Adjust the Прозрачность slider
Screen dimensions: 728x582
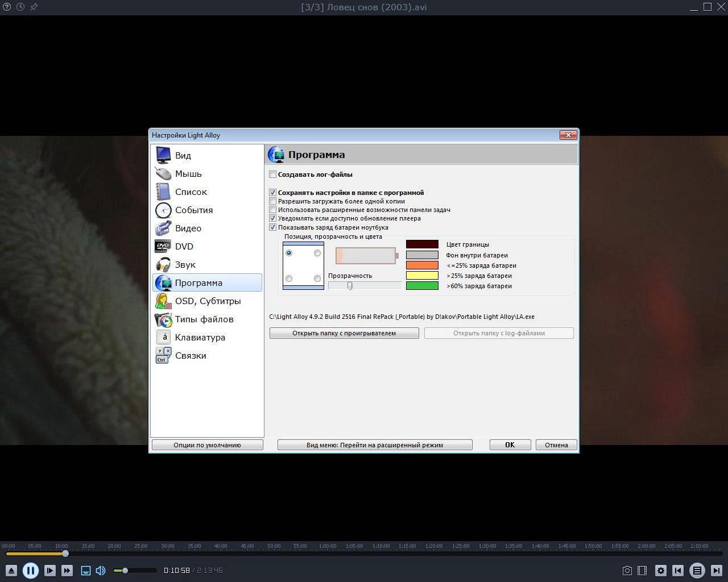[x=365, y=285]
